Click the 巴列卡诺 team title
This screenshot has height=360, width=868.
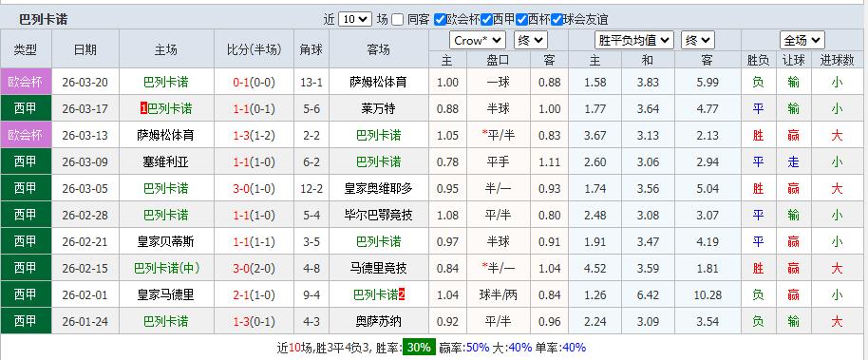click(43, 19)
